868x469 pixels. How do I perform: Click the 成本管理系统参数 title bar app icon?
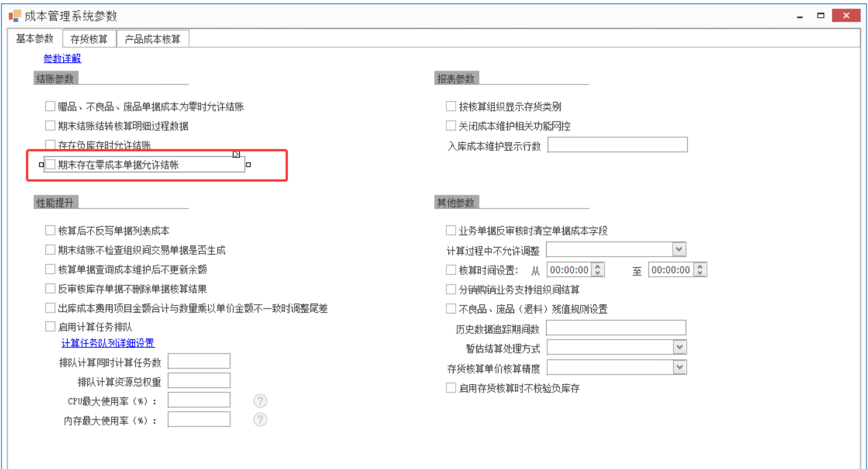tap(14, 16)
